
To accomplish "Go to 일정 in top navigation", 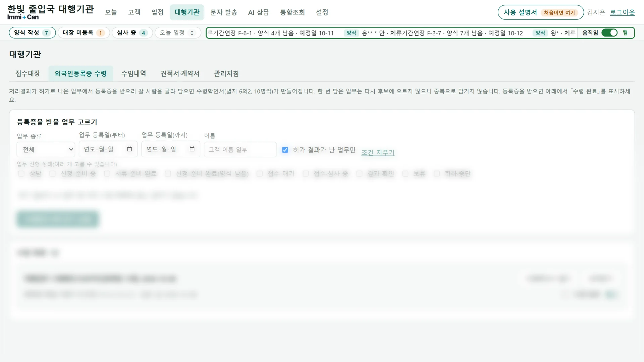I will (x=157, y=12).
